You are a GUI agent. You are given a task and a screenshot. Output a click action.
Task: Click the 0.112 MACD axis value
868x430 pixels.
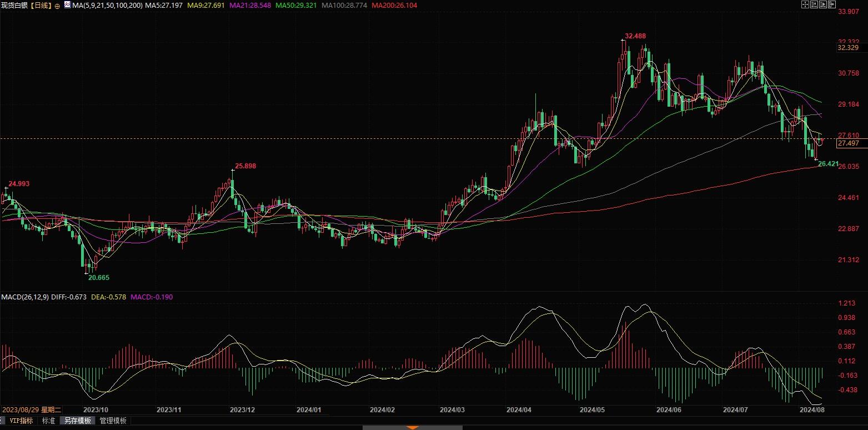(847, 361)
